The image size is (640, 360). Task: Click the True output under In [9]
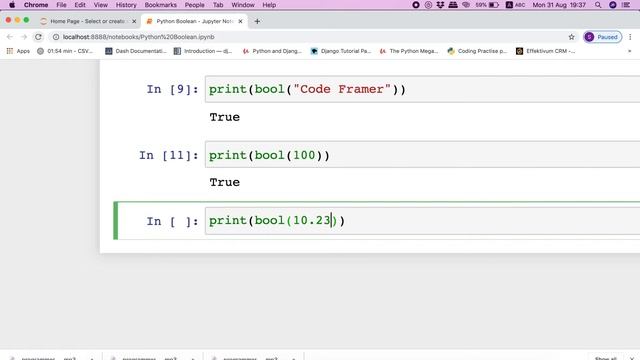click(x=224, y=117)
